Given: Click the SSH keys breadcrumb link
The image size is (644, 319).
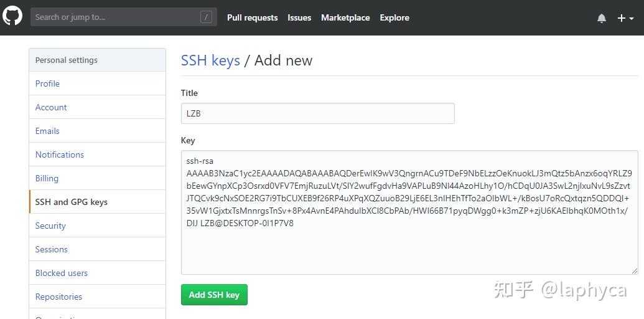Looking at the screenshot, I should tap(210, 60).
